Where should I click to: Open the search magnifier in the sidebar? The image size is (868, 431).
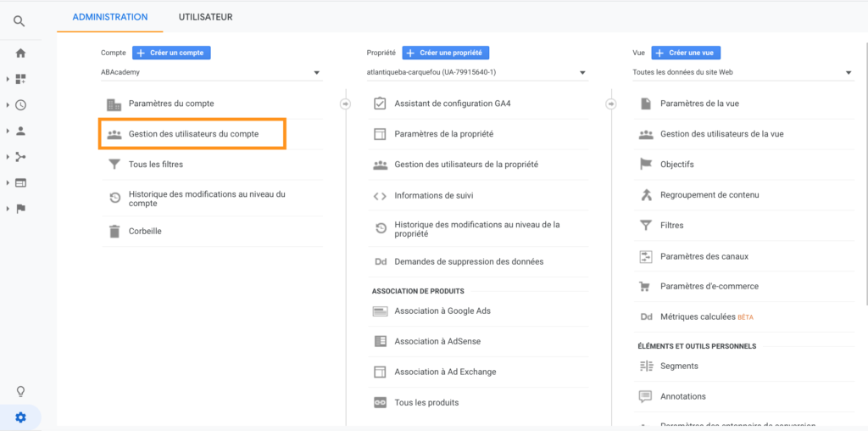pyautogui.click(x=20, y=21)
